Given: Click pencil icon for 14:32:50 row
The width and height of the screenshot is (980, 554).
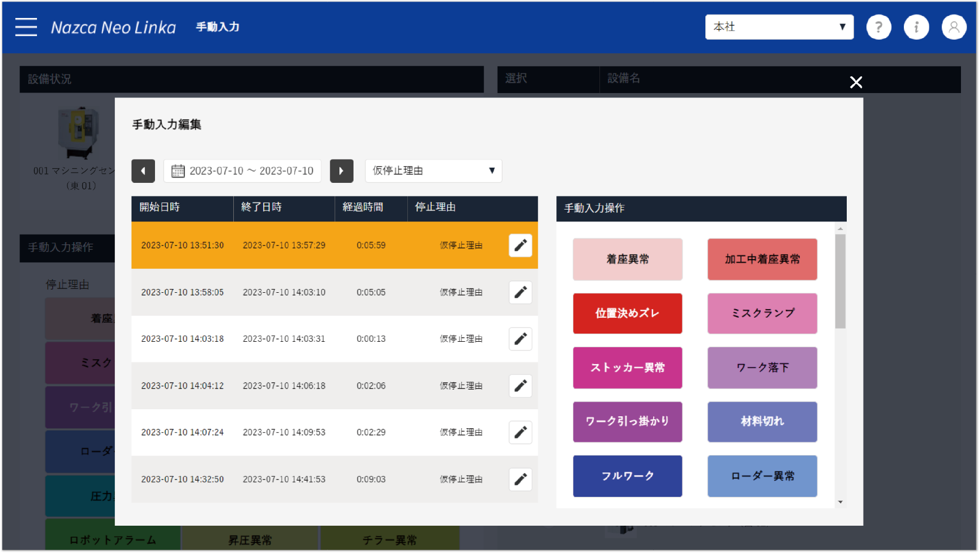Looking at the screenshot, I should coord(520,479).
